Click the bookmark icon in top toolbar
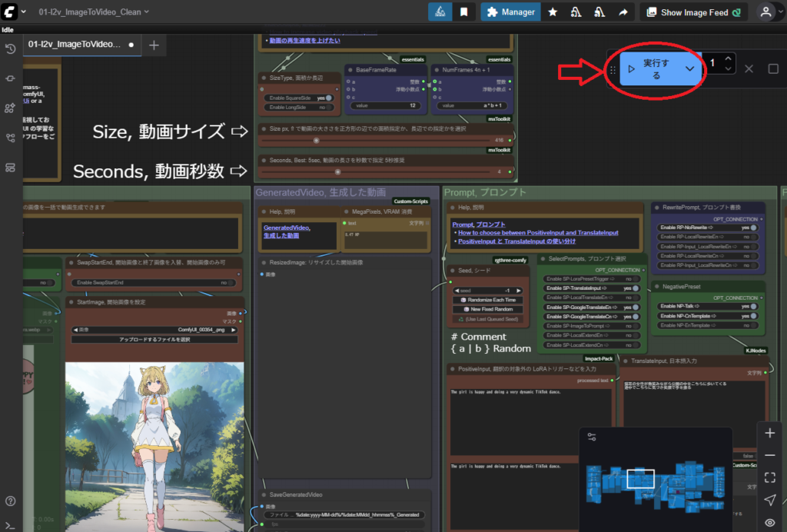Screen dimensions: 787x532 (463, 12)
